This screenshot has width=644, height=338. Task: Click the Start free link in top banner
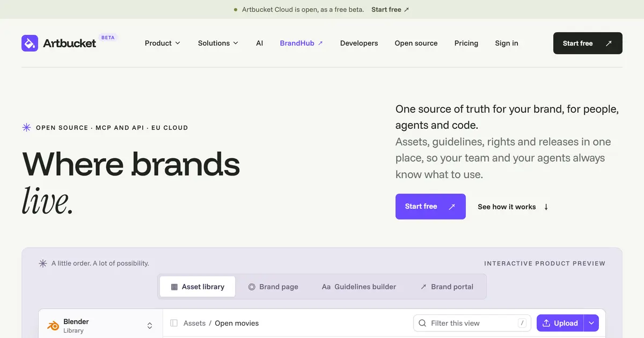coord(390,10)
